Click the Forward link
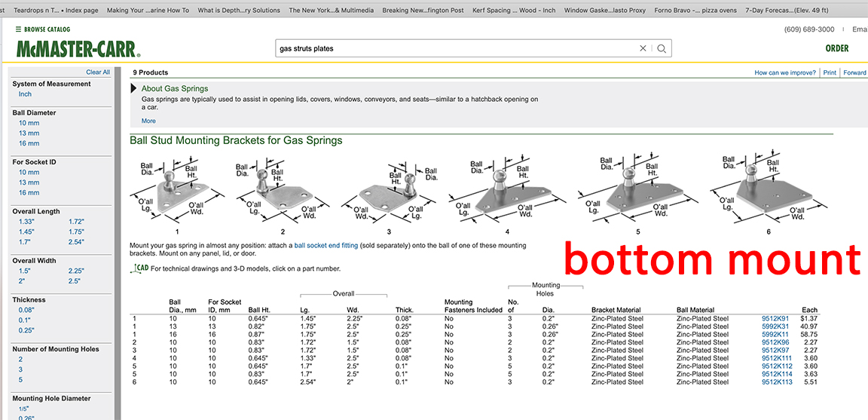This screenshot has width=868, height=420. 854,72
